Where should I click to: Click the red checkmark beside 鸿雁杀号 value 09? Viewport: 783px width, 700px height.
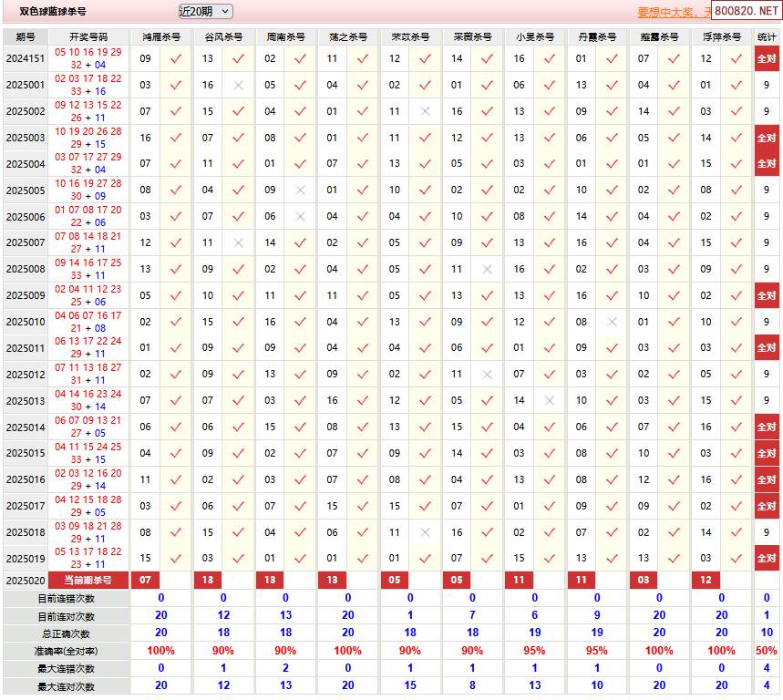point(175,57)
